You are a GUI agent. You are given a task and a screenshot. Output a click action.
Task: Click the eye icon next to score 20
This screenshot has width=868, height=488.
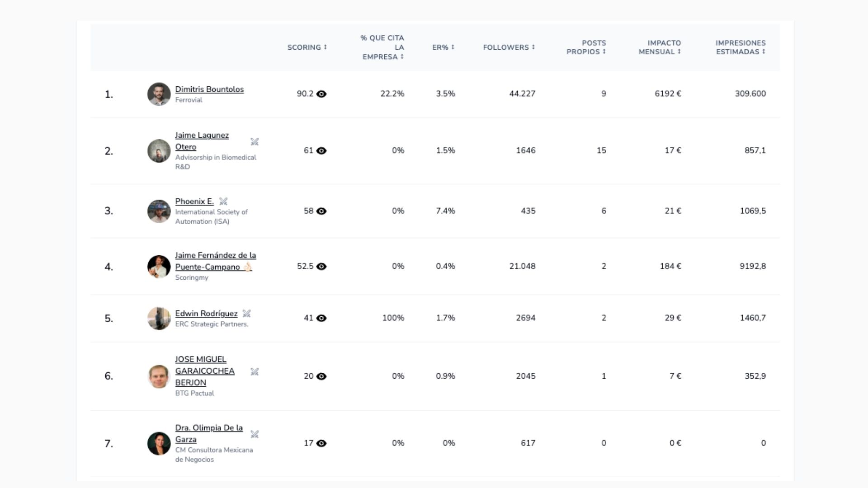pos(321,376)
